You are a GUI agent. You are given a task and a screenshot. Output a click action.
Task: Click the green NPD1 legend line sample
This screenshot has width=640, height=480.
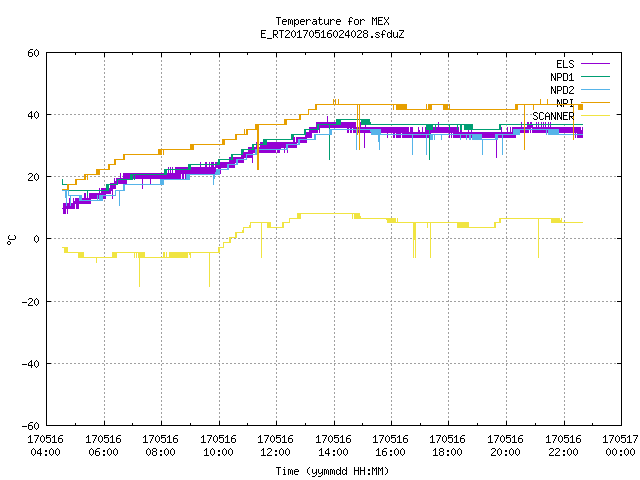point(596,77)
